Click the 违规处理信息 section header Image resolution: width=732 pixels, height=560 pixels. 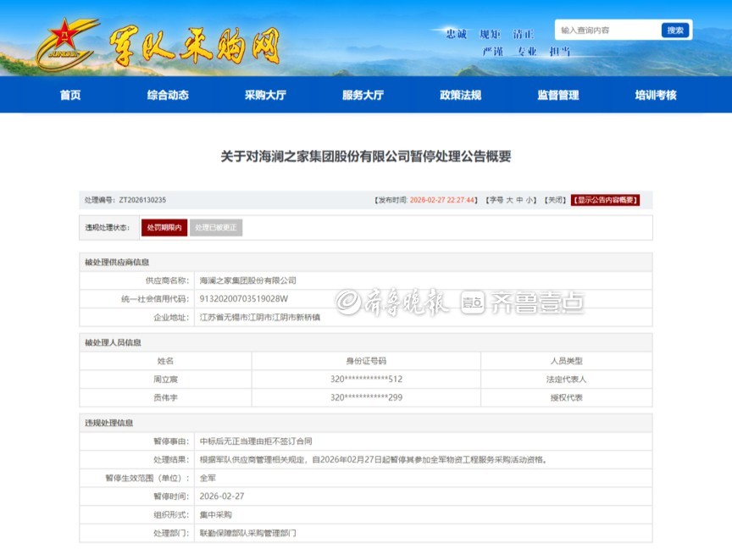click(108, 423)
